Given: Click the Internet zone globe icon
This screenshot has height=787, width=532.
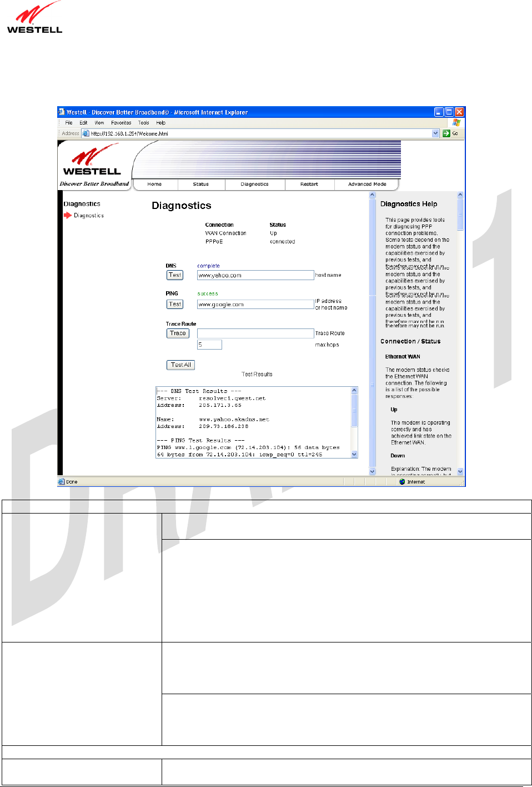Looking at the screenshot, I should [402, 482].
